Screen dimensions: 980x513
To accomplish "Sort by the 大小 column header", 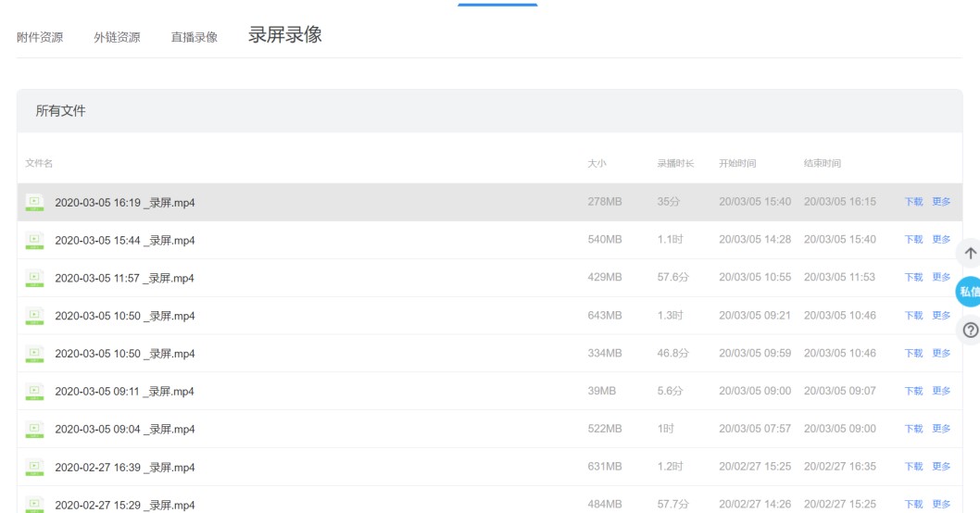I will [x=597, y=164].
